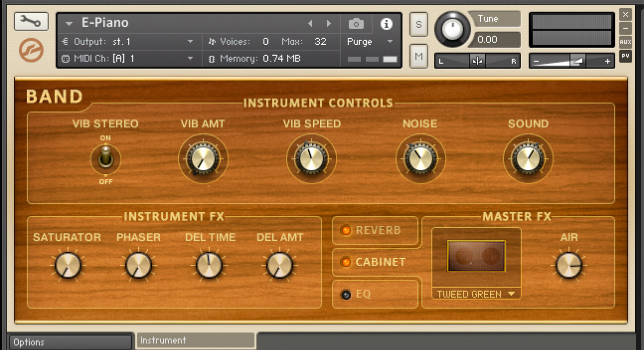644x350 pixels.
Task: Toggle the CABINET effect on
Action: (346, 262)
